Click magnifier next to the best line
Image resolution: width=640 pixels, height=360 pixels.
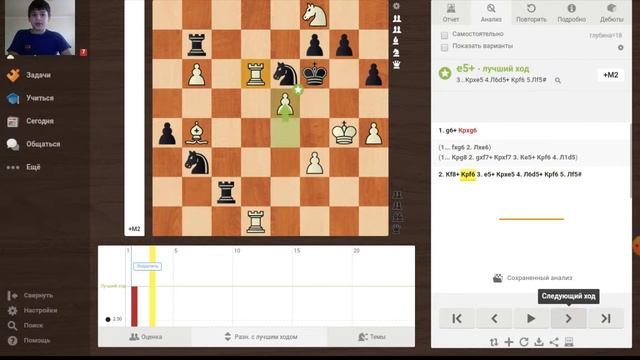[x=558, y=80]
